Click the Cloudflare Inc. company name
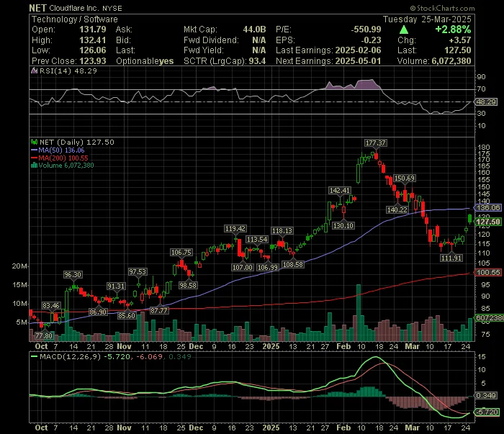504x434 pixels. (x=73, y=9)
